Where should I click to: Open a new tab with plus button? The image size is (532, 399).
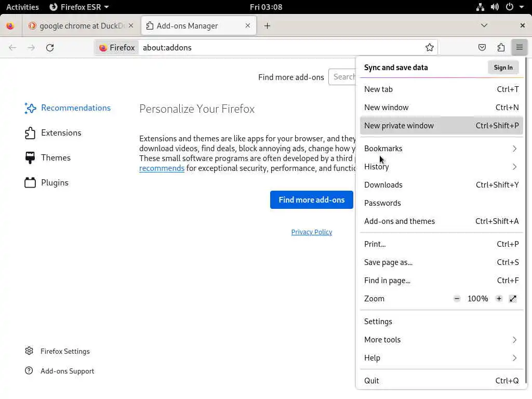[x=268, y=26]
